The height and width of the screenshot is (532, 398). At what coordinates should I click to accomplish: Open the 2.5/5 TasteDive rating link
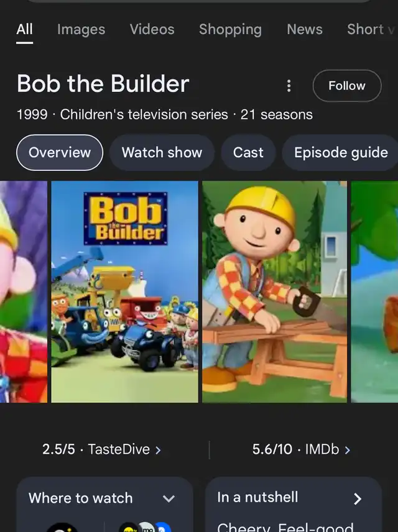tap(101, 449)
